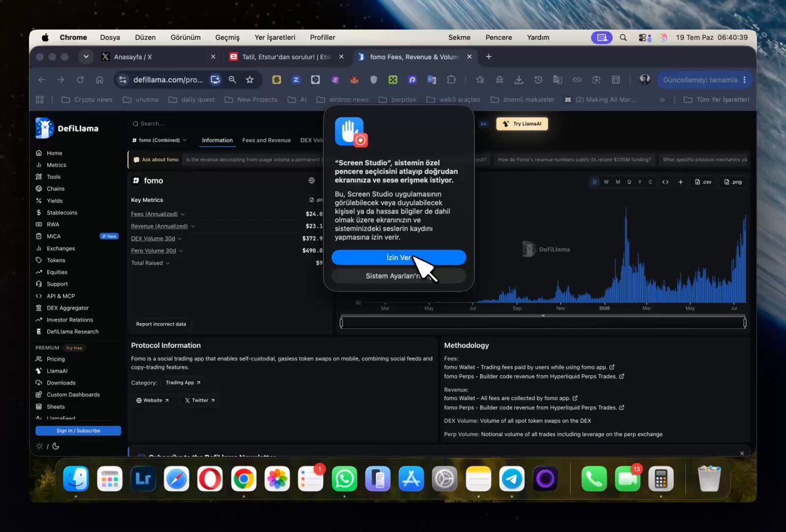This screenshot has height=532, width=786.
Task: Expand DEX Volume 30d metric
Action: 157,238
